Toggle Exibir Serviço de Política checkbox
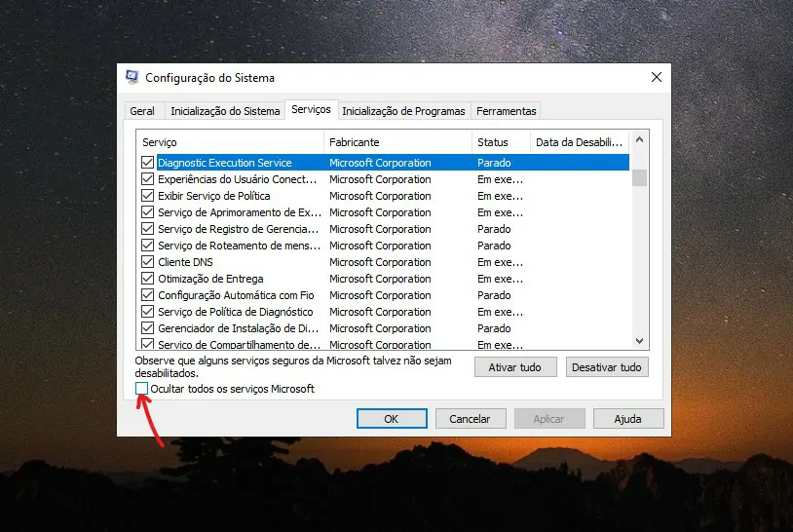This screenshot has width=793, height=532. click(x=148, y=196)
